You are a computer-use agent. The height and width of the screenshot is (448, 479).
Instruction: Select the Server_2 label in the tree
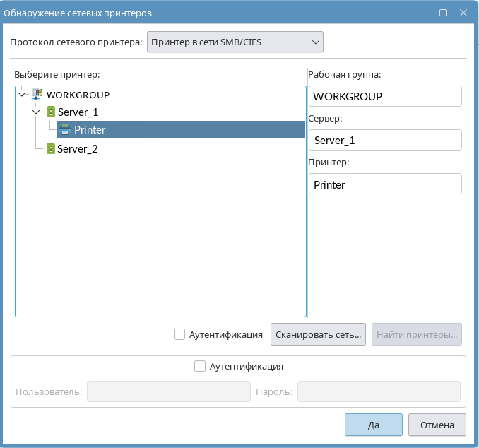coord(78,148)
